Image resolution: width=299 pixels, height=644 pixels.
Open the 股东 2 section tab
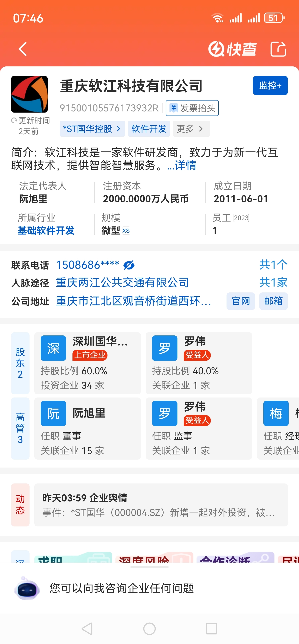[20, 363]
